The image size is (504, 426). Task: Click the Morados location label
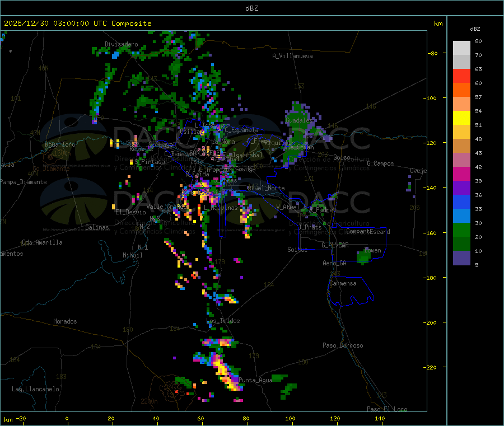point(65,321)
